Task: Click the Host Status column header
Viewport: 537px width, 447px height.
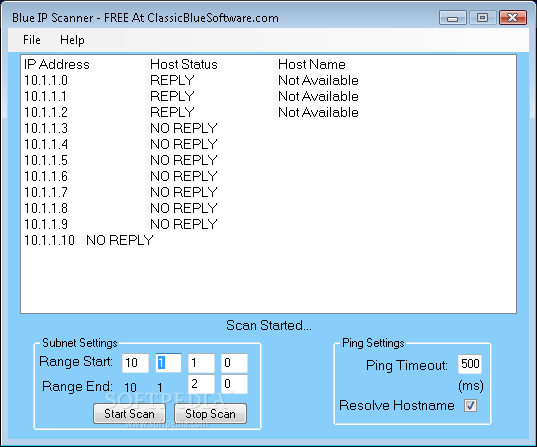Action: (x=184, y=64)
